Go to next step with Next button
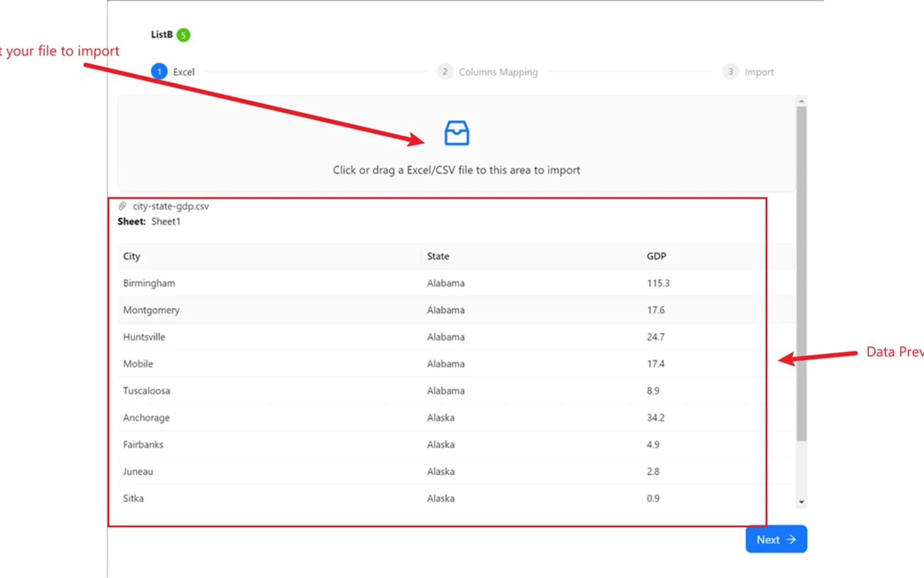The height and width of the screenshot is (578, 924). (776, 539)
